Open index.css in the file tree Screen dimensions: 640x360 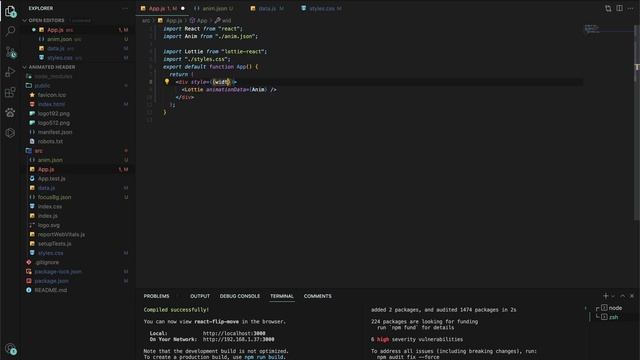coord(50,207)
